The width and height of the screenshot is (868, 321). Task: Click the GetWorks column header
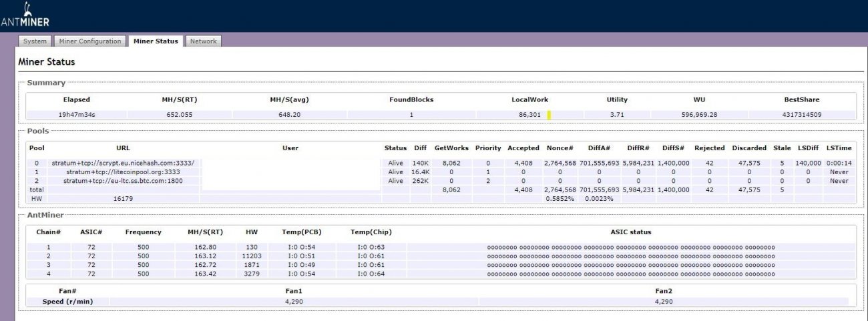click(451, 147)
